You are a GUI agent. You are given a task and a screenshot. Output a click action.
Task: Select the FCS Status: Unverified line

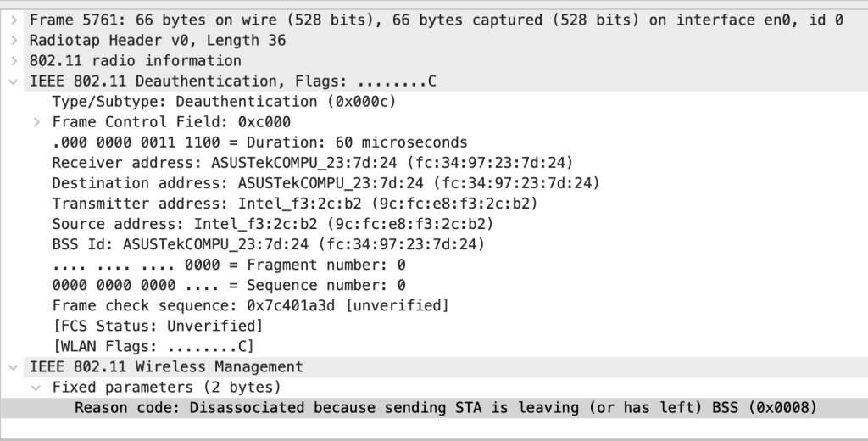pos(157,326)
